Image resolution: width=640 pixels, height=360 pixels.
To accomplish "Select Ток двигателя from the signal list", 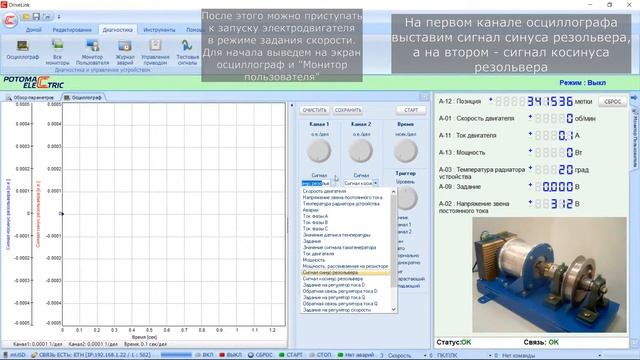I will coord(345,254).
